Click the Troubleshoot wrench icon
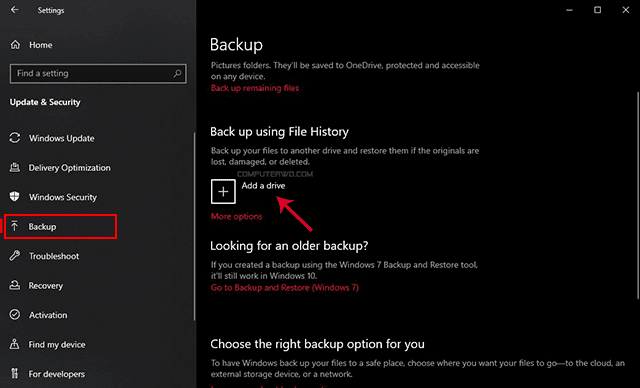Viewport: 640px width, 388px height. click(x=15, y=256)
